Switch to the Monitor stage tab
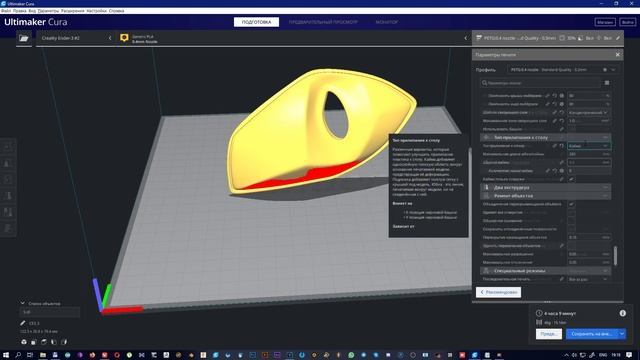Image resolution: width=640 pixels, height=360 pixels. point(387,22)
